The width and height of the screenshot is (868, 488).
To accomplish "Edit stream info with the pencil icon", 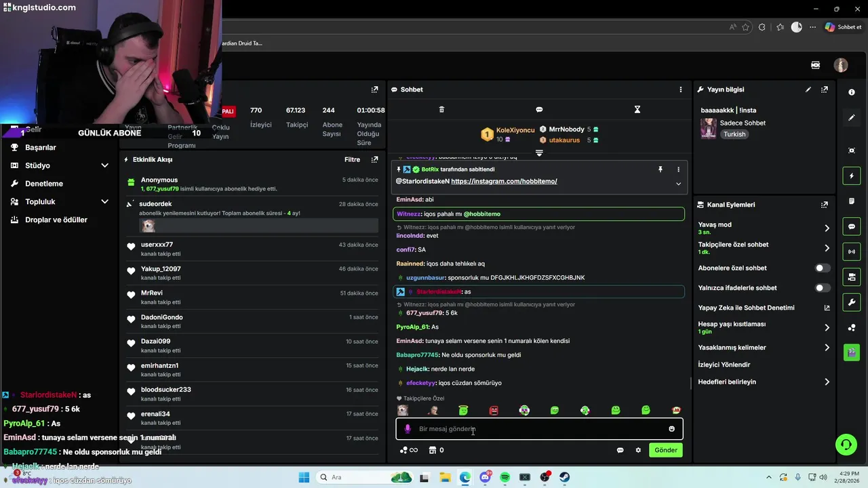I will [x=808, y=89].
